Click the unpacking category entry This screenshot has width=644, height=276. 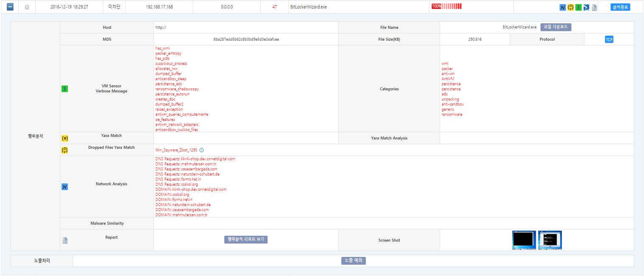450,99
